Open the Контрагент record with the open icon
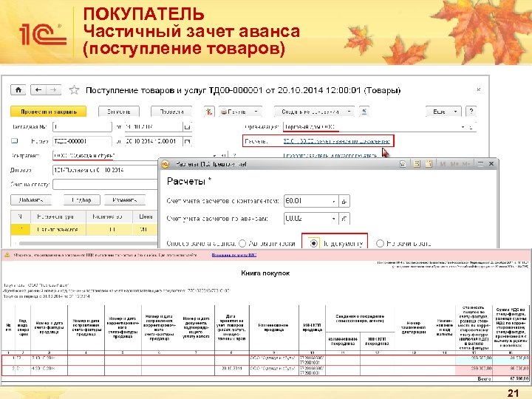Viewport: 532px width, 399px height. click(223, 156)
